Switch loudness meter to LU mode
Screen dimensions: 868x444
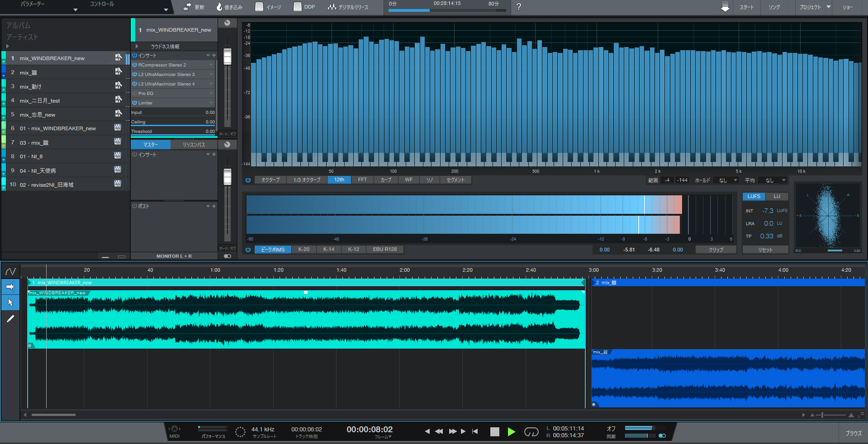[777, 196]
